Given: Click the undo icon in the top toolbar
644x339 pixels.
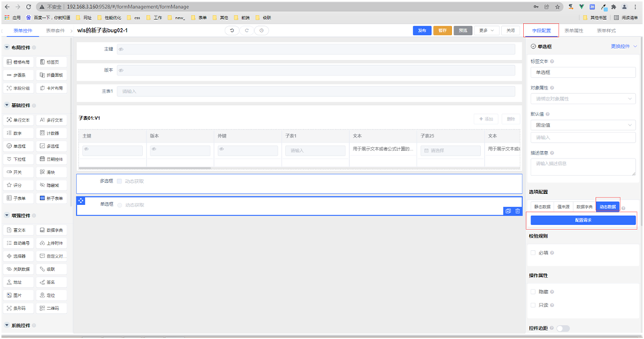Looking at the screenshot, I should pos(232,30).
